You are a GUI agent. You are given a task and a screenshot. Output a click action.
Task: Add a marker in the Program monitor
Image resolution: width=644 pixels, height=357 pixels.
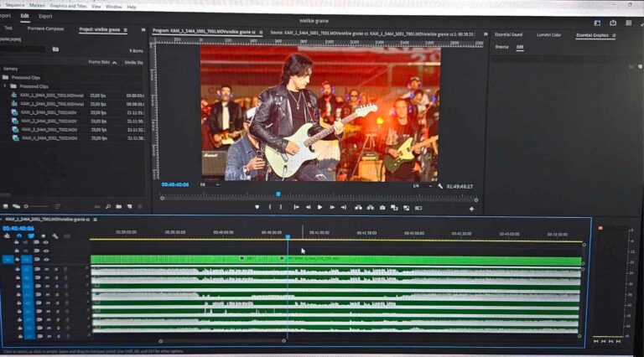[x=257, y=207]
